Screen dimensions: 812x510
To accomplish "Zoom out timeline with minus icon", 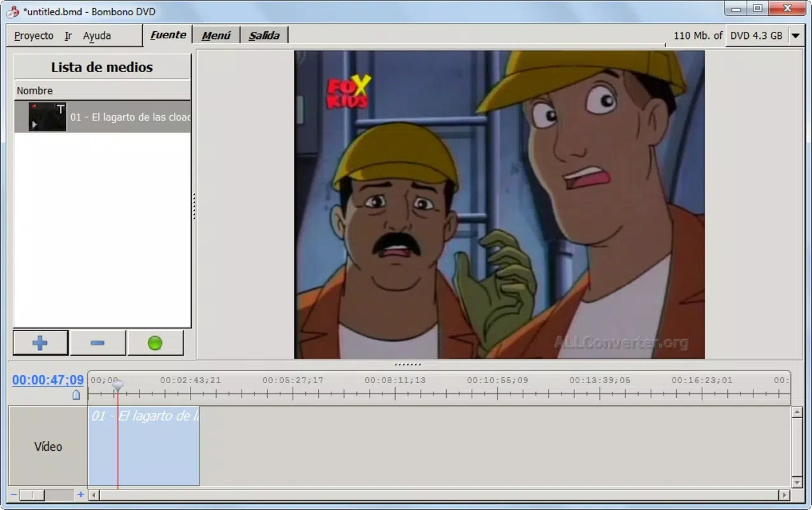I will (14, 495).
